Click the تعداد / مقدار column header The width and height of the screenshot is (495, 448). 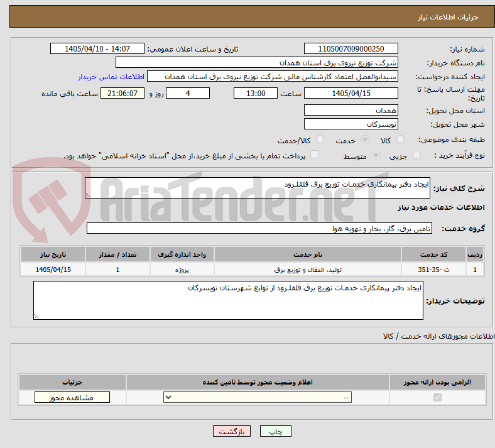[x=117, y=254]
